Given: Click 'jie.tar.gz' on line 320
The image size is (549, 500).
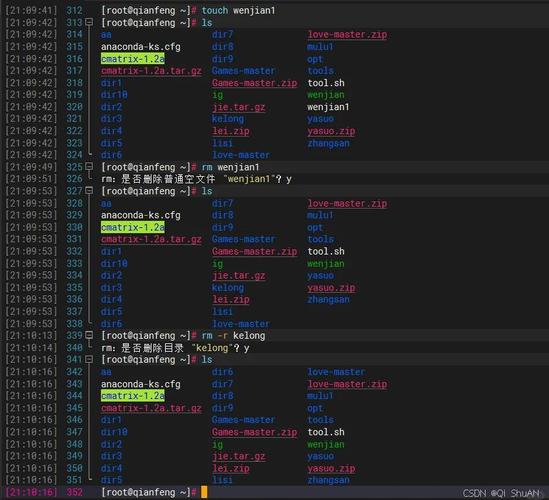Looking at the screenshot, I should [x=238, y=107].
